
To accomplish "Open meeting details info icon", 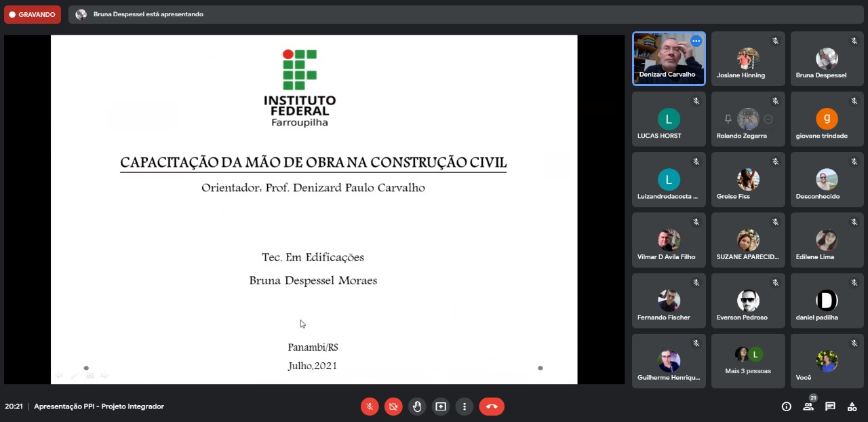I will (x=787, y=406).
